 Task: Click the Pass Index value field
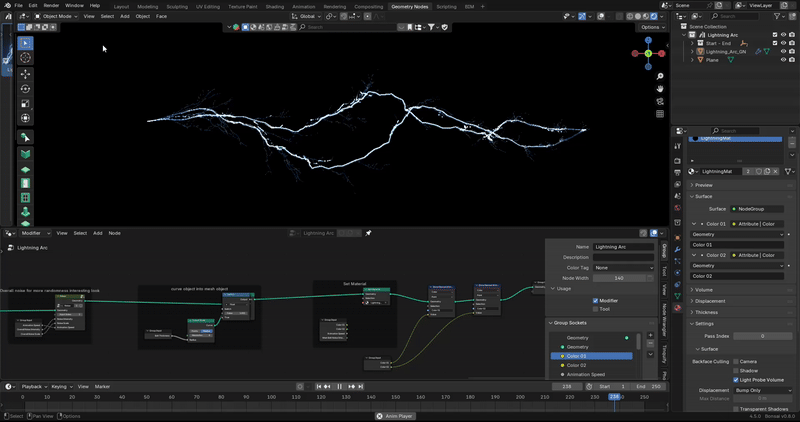(x=762, y=336)
